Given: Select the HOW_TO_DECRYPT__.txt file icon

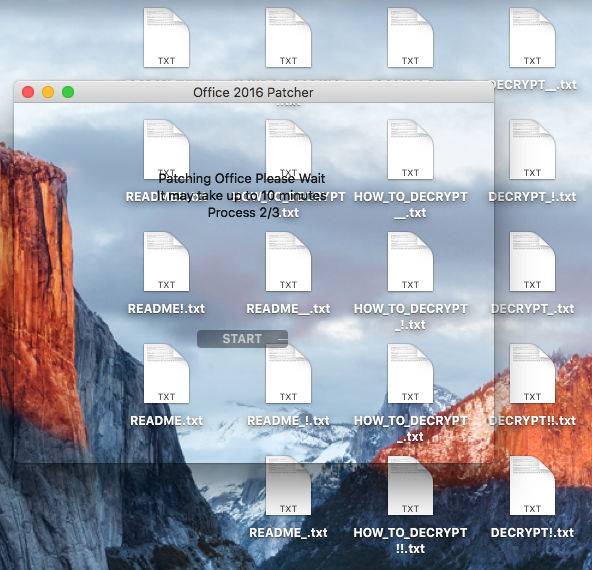Looking at the screenshot, I should pos(410,150).
